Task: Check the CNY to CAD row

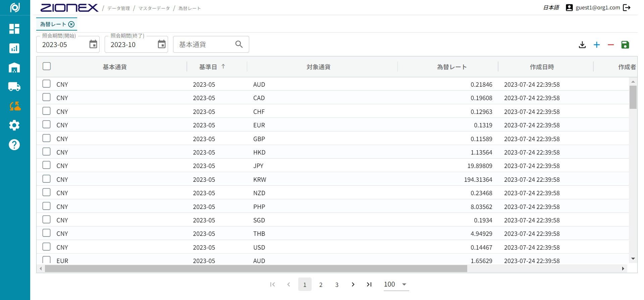Action: click(x=47, y=97)
